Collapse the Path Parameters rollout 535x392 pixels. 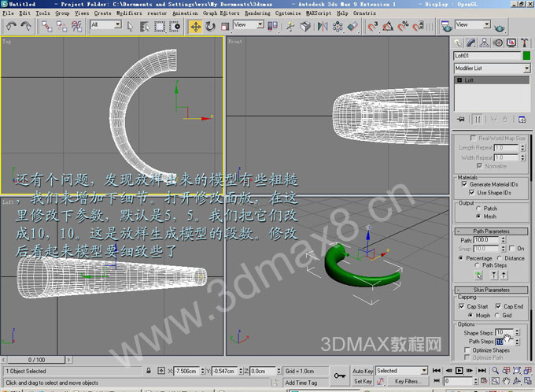pos(491,231)
